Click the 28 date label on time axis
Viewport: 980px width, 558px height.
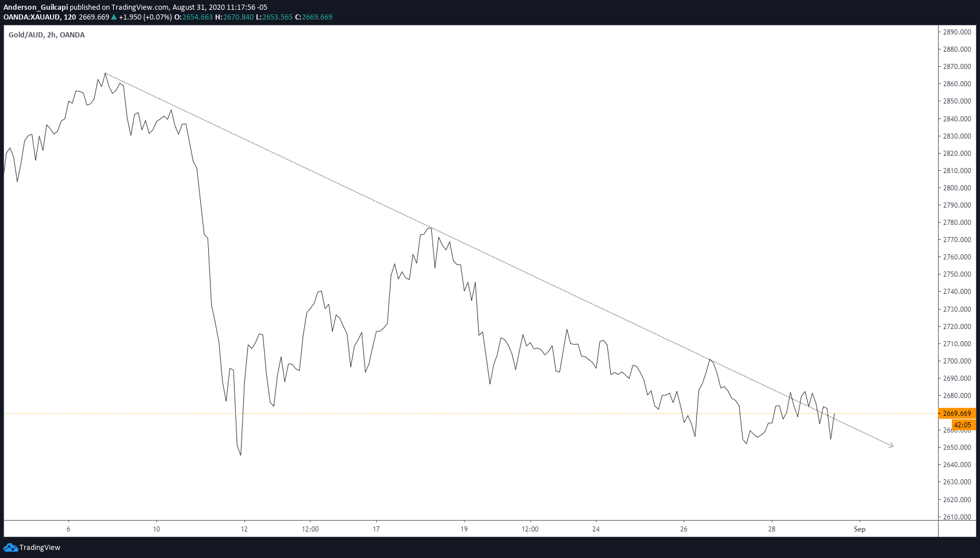point(772,529)
